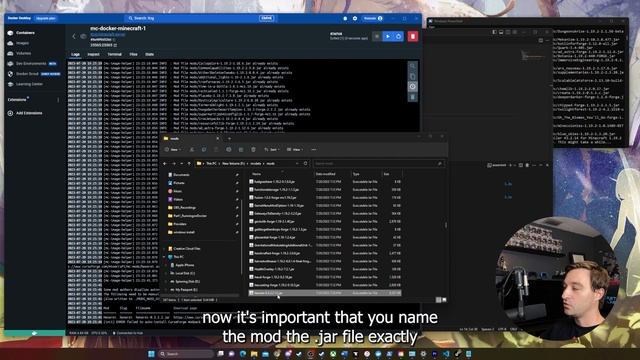The image size is (640, 360).
Task: Switch to the Terminal tab
Action: (x=115, y=54)
